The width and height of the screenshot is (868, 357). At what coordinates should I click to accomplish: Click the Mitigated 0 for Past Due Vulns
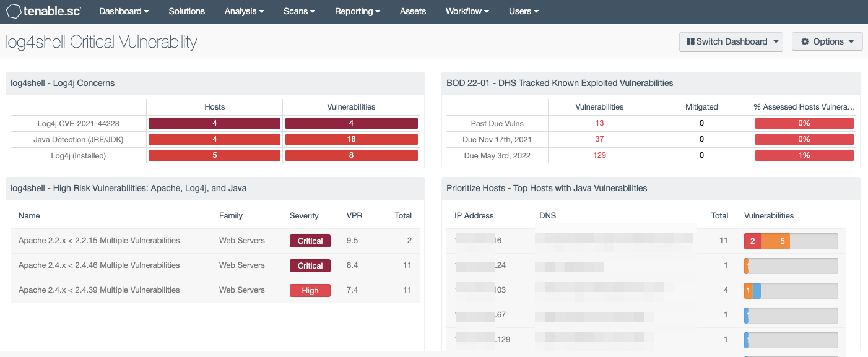702,123
